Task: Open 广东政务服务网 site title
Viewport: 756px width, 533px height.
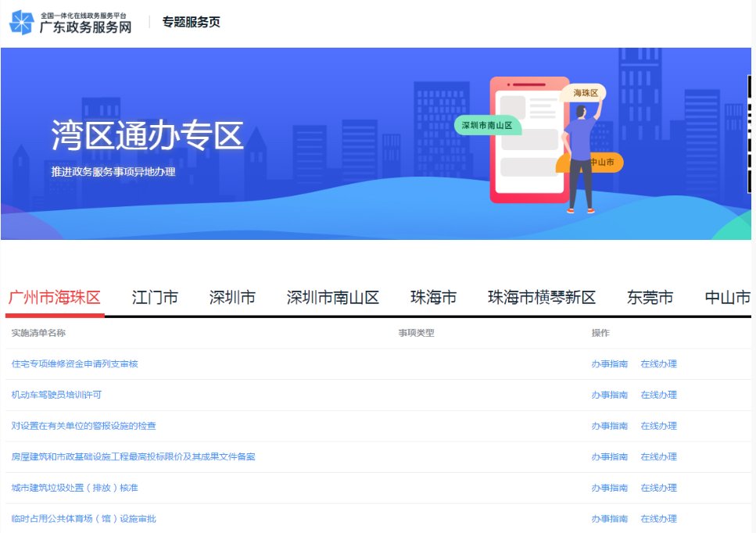Action: point(85,27)
